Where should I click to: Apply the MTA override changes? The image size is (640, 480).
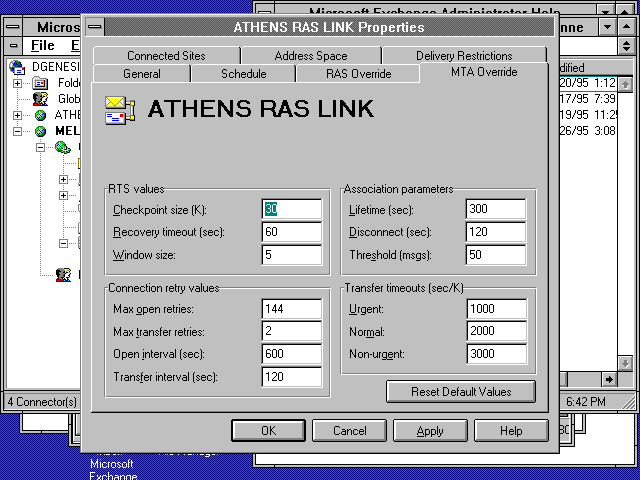click(x=430, y=431)
